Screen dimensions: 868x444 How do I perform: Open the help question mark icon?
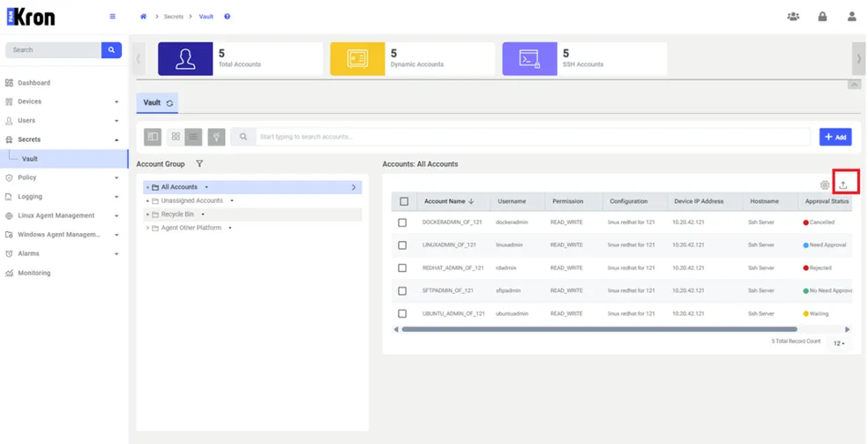pos(227,17)
